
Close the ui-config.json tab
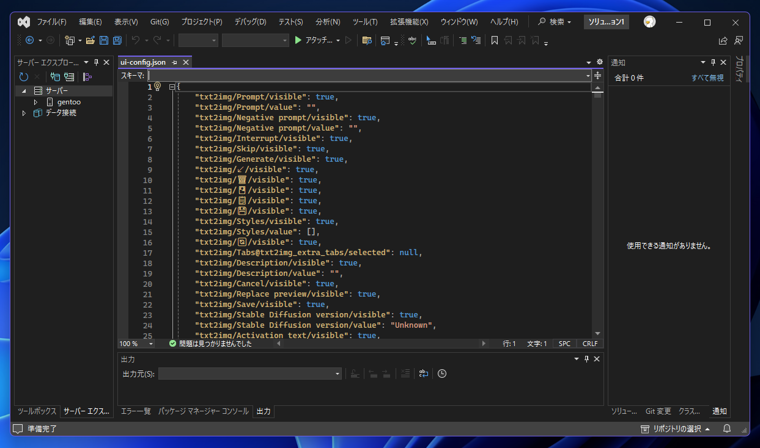point(186,62)
